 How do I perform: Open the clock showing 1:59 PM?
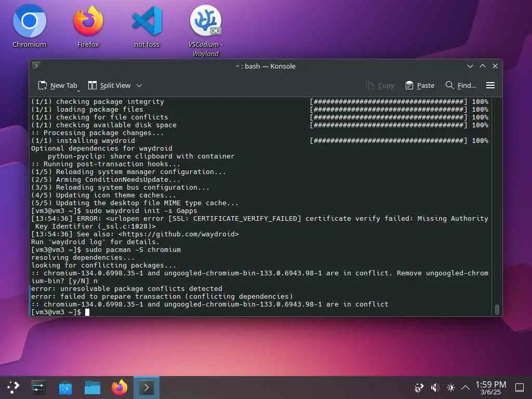[490, 388]
